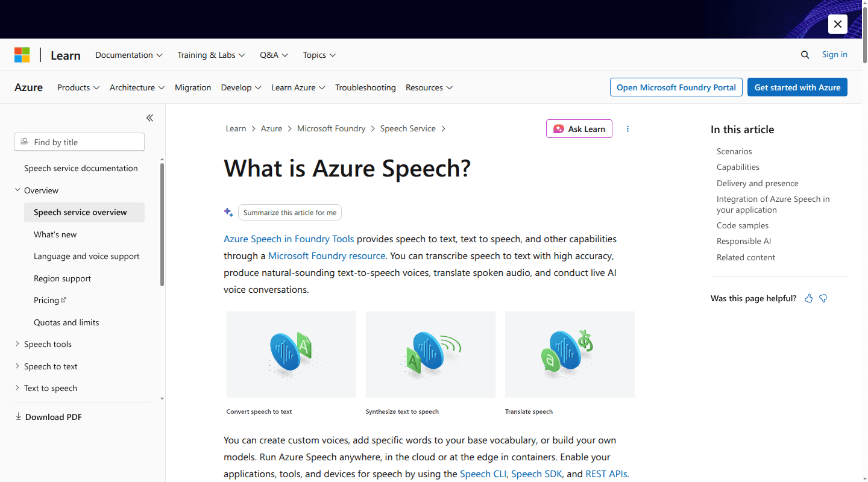Image resolution: width=868 pixels, height=482 pixels.
Task: Select Quotas and limits in sidebar
Action: pos(66,322)
